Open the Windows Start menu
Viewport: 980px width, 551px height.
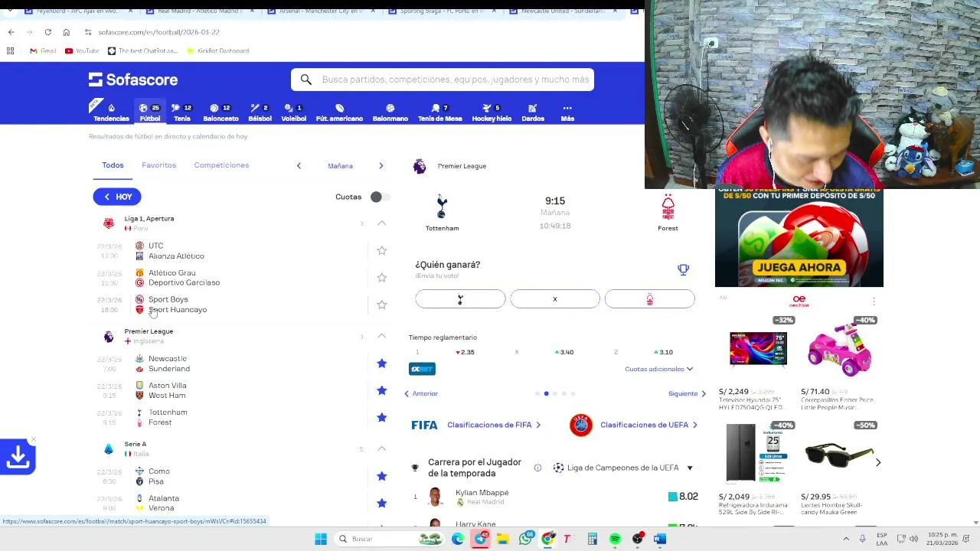point(321,539)
